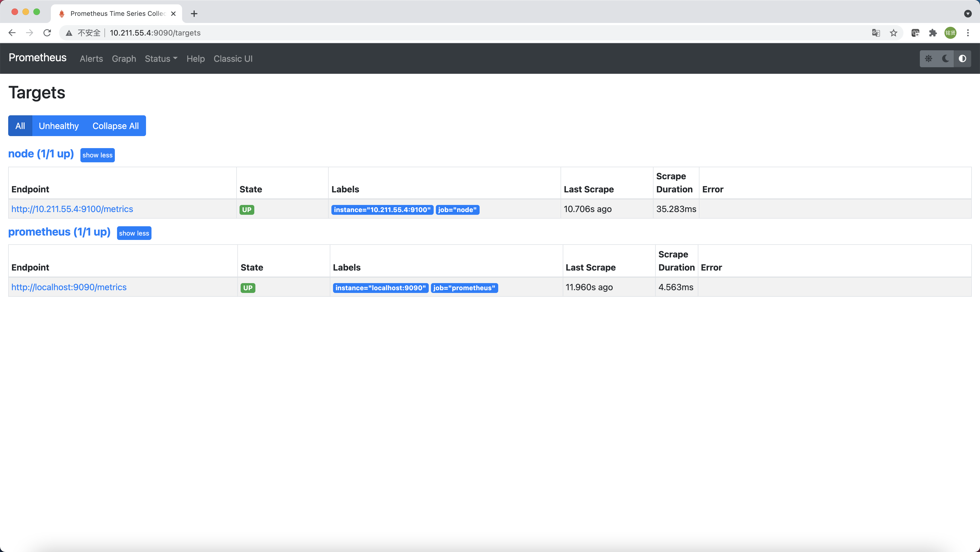Screen dimensions: 980x552
Task: Enable dark theme moon icon
Action: click(945, 58)
